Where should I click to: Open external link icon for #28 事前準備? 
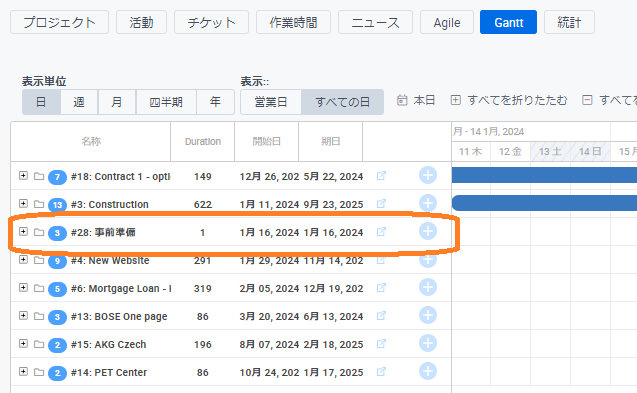[x=381, y=232]
